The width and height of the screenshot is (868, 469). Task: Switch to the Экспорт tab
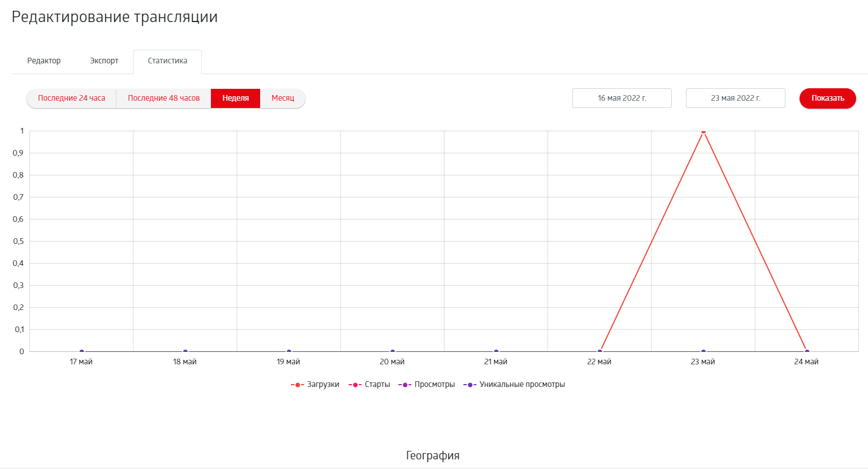(x=104, y=61)
